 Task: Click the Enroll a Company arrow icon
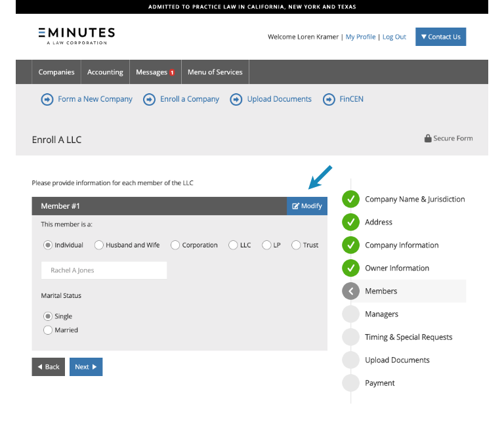pyautogui.click(x=149, y=99)
